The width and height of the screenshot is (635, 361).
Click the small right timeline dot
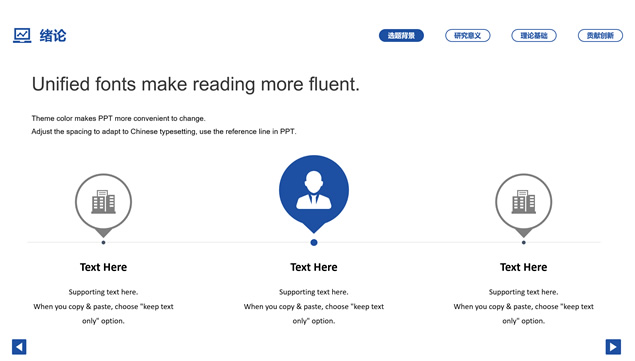click(524, 242)
